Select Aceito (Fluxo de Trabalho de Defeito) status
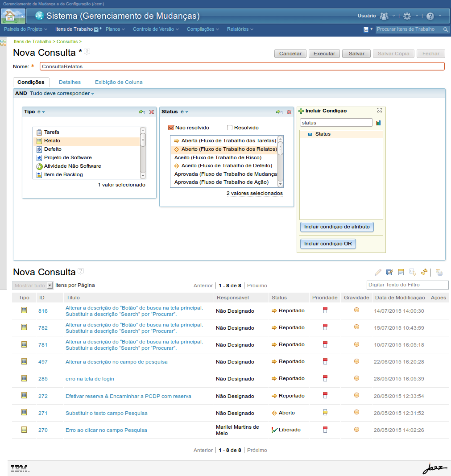451x476 pixels. [x=224, y=166]
